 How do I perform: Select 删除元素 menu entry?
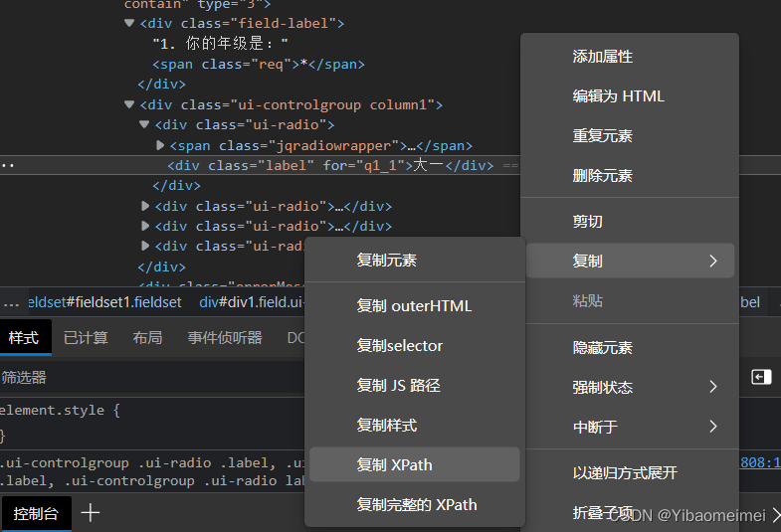[x=630, y=176]
